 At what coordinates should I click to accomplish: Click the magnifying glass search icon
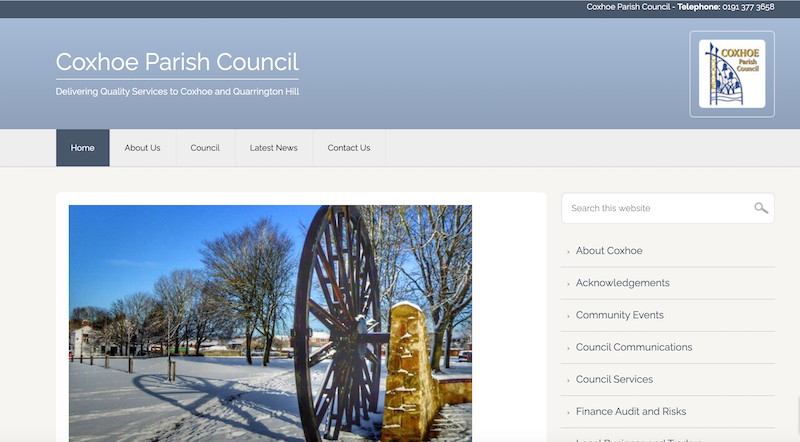pyautogui.click(x=761, y=208)
